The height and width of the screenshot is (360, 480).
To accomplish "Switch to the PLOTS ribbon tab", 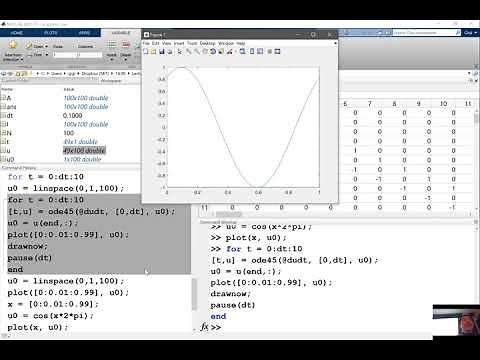I will (51, 33).
